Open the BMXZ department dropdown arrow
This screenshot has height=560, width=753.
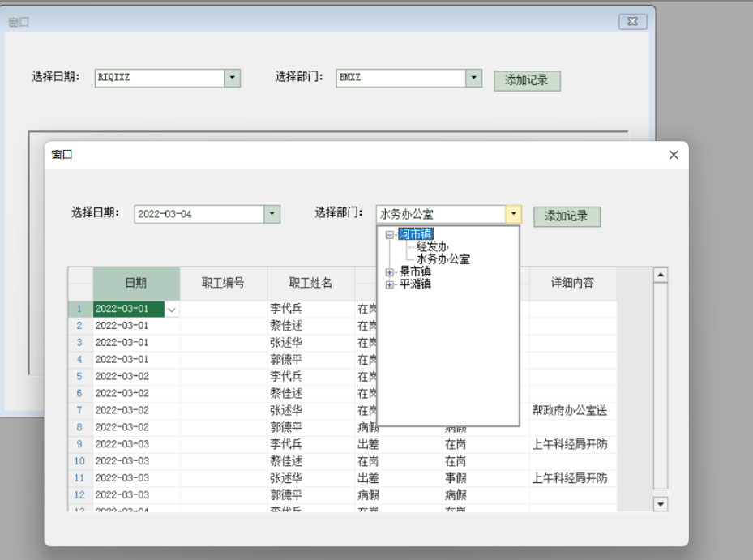click(474, 79)
